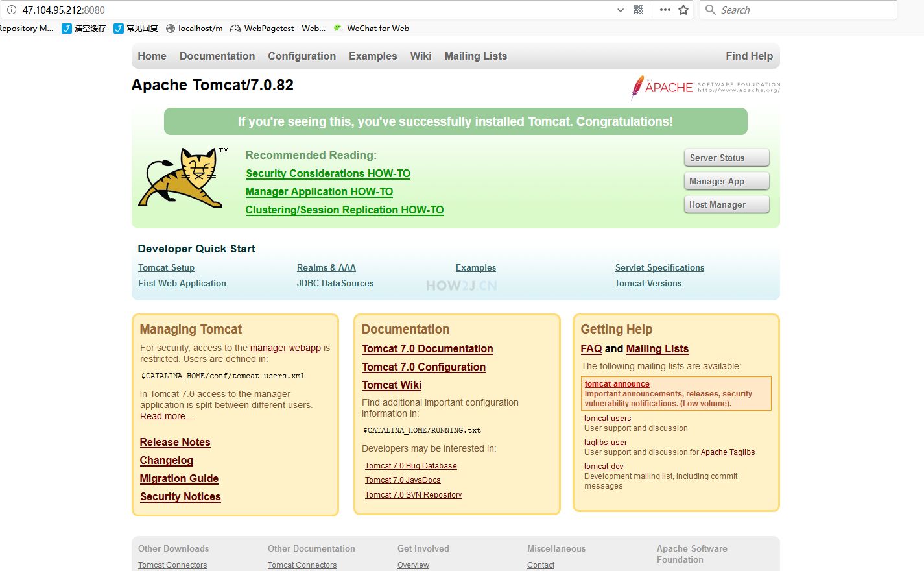Click the $CATALINA_HOME/conf/tomcat-users.xml path text
The width and height of the screenshot is (924, 571).
223,376
